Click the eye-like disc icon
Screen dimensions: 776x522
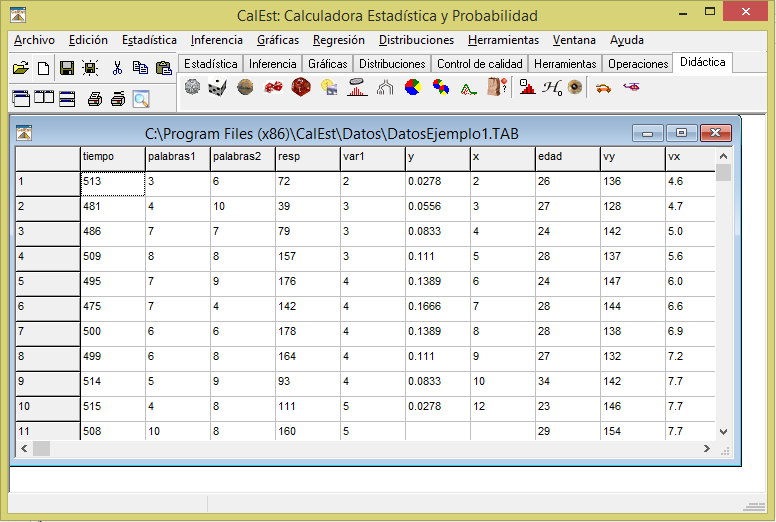[x=575, y=87]
